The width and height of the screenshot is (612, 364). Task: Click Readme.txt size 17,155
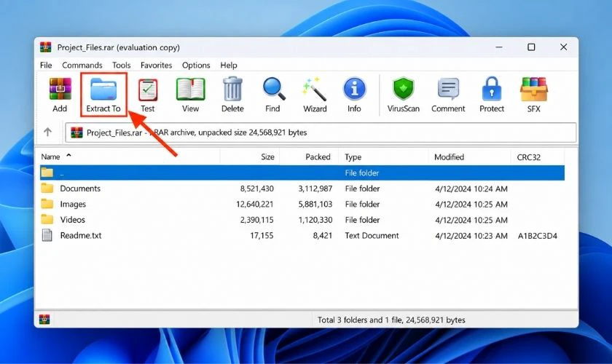tap(262, 236)
